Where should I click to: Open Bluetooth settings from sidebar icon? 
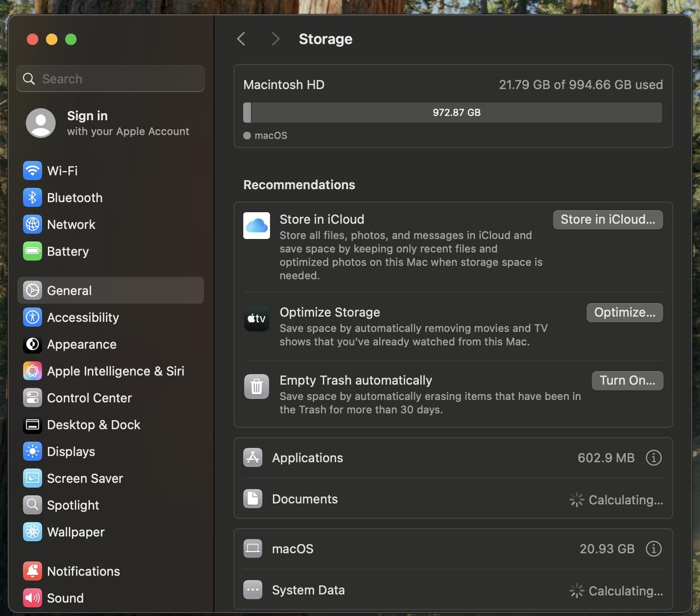tap(32, 197)
